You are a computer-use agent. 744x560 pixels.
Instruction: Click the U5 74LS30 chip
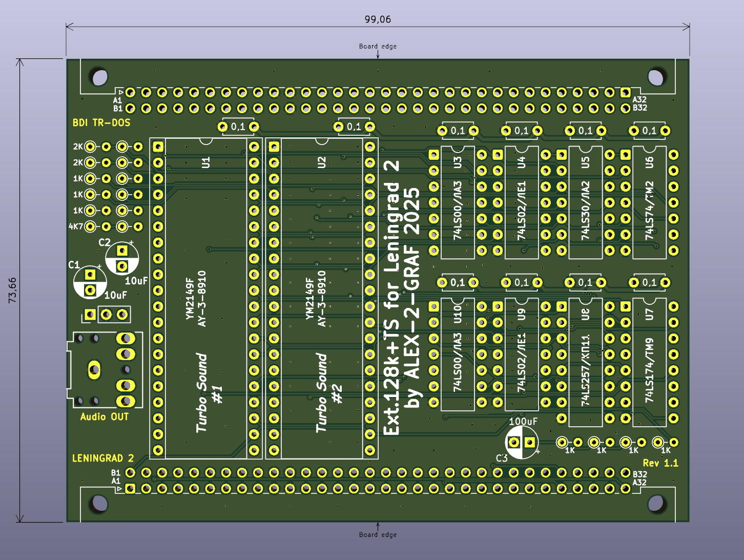(x=585, y=202)
